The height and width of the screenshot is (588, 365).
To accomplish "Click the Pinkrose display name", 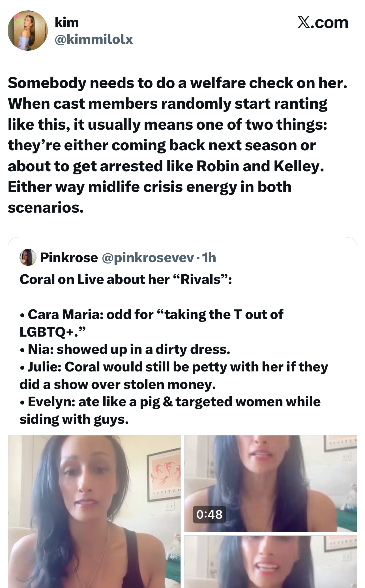I will tap(69, 257).
